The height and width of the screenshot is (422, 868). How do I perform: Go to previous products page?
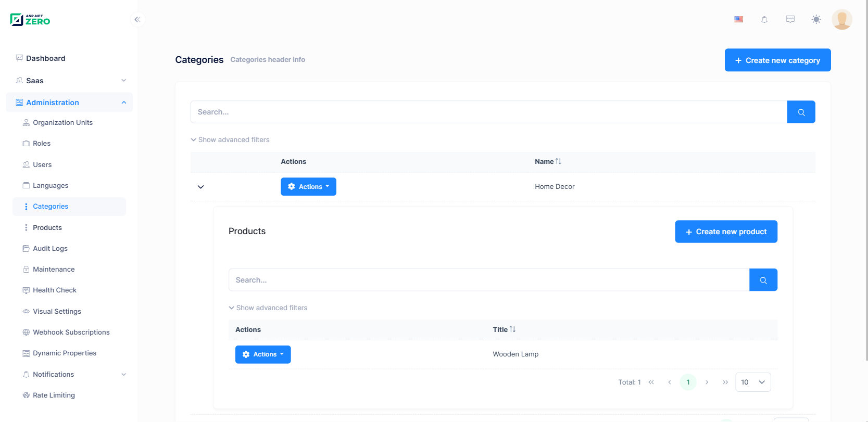click(x=670, y=382)
